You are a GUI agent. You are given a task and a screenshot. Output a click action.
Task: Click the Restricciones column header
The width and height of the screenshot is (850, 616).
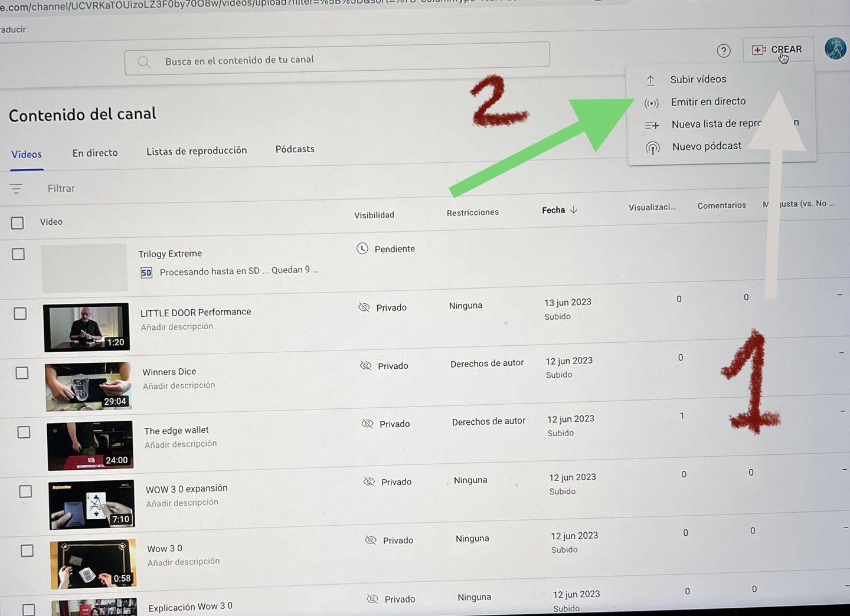point(473,212)
